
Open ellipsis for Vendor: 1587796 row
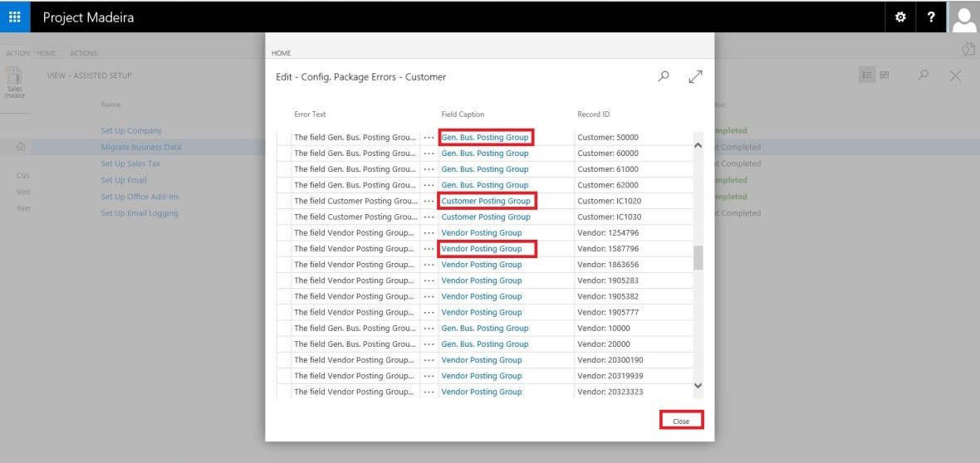[429, 249]
